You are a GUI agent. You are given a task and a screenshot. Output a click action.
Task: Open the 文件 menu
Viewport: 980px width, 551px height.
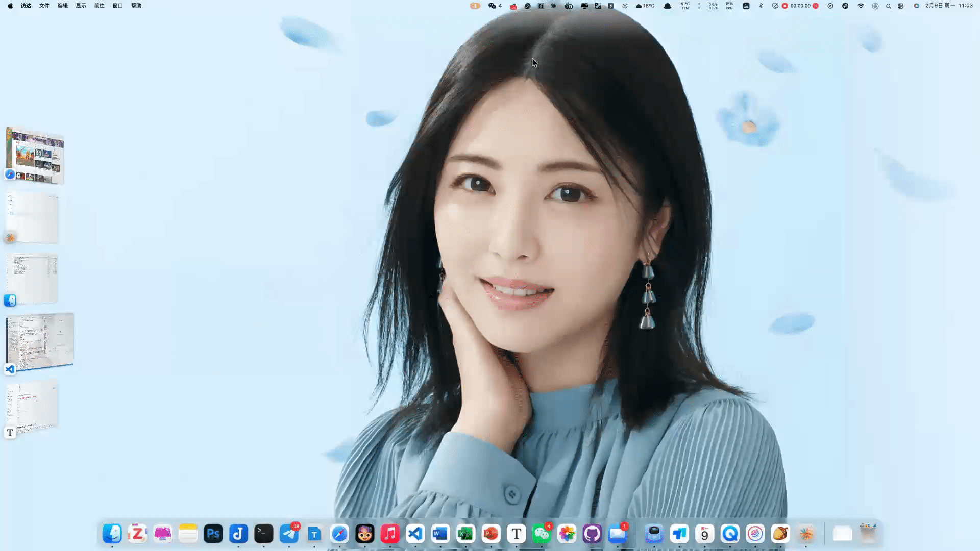[44, 6]
